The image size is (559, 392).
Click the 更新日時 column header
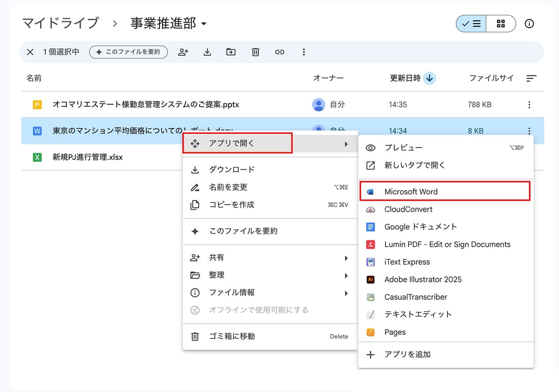[x=405, y=78]
